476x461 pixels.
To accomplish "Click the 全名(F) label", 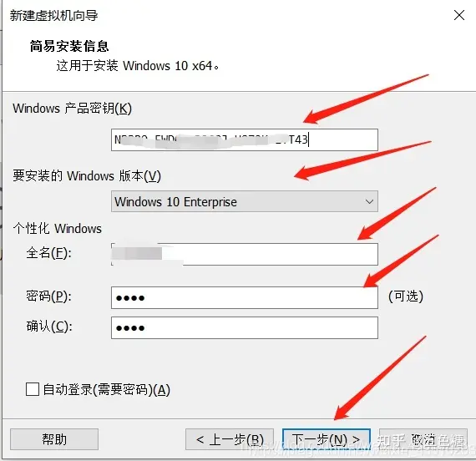I will tap(49, 253).
